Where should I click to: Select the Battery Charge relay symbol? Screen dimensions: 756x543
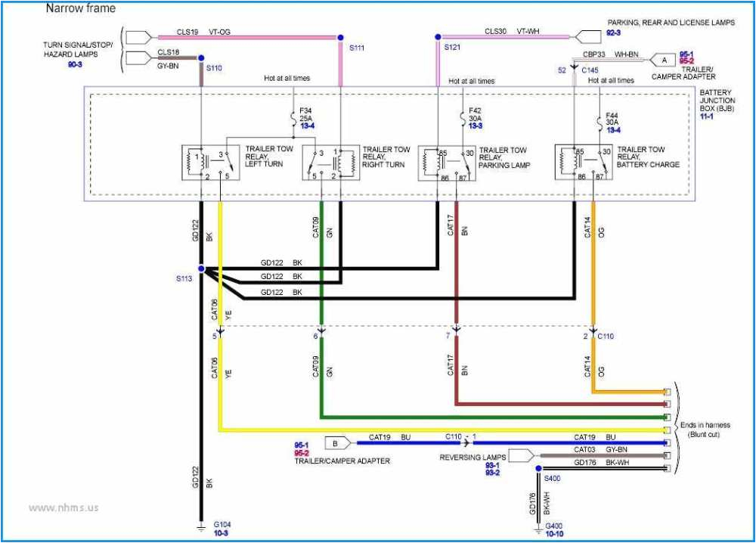(583, 162)
